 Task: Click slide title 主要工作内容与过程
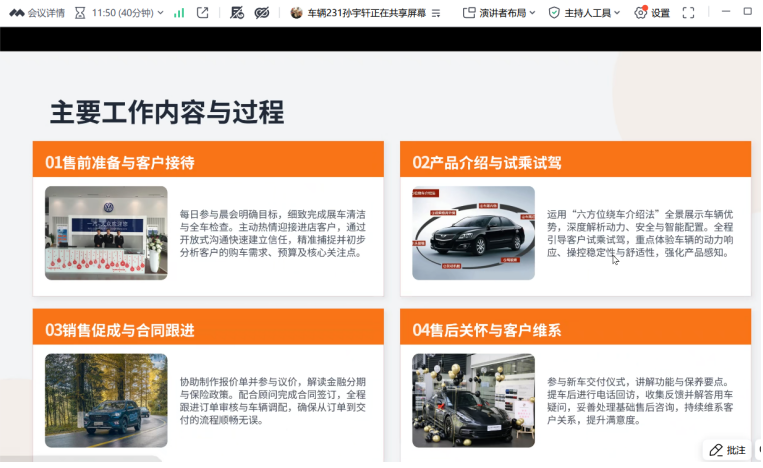pos(167,112)
